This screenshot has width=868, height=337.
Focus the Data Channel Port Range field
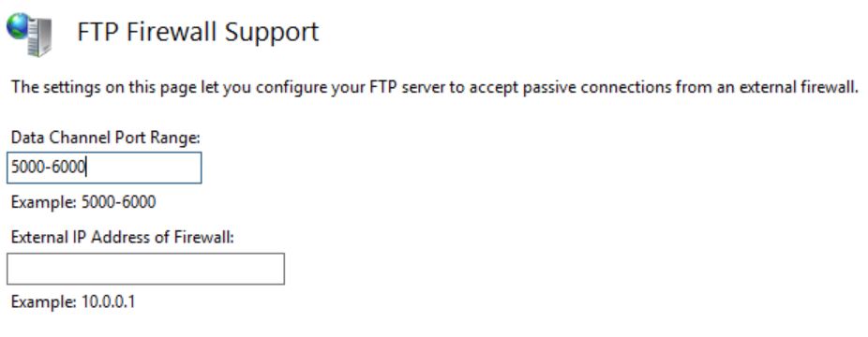[104, 168]
